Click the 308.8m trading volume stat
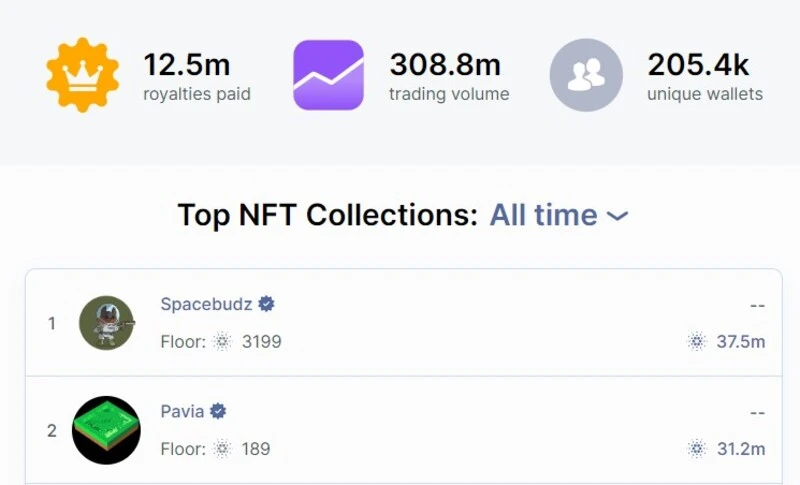Screen dimensions: 800x485 (x=445, y=66)
